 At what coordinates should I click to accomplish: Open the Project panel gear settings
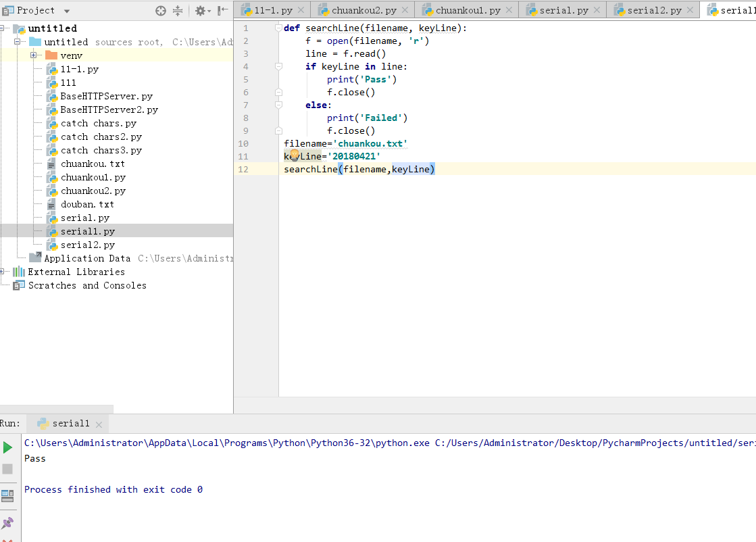200,11
